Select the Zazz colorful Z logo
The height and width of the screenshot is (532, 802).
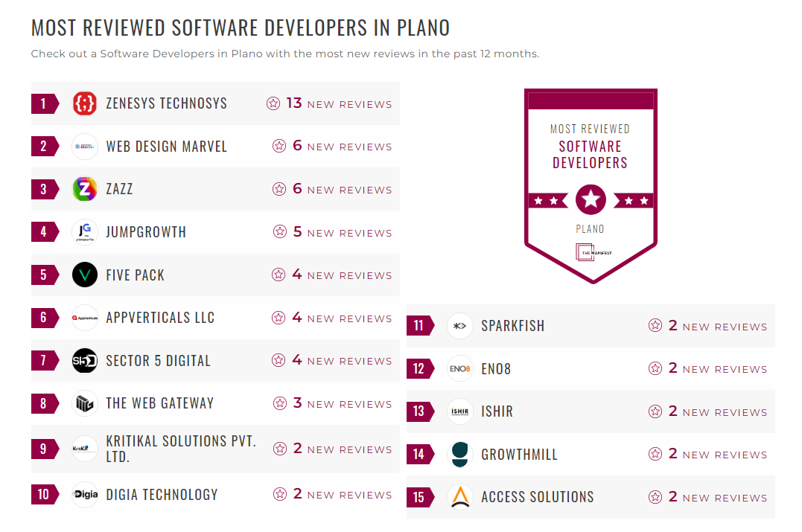(85, 189)
